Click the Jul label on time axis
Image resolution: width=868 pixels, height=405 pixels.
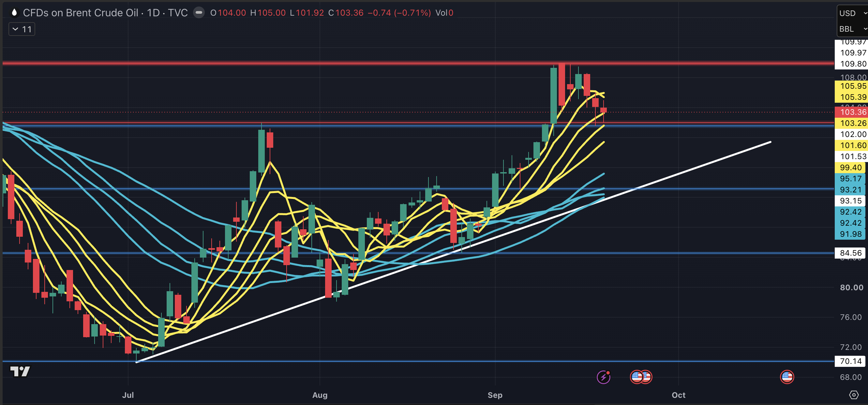(128, 395)
